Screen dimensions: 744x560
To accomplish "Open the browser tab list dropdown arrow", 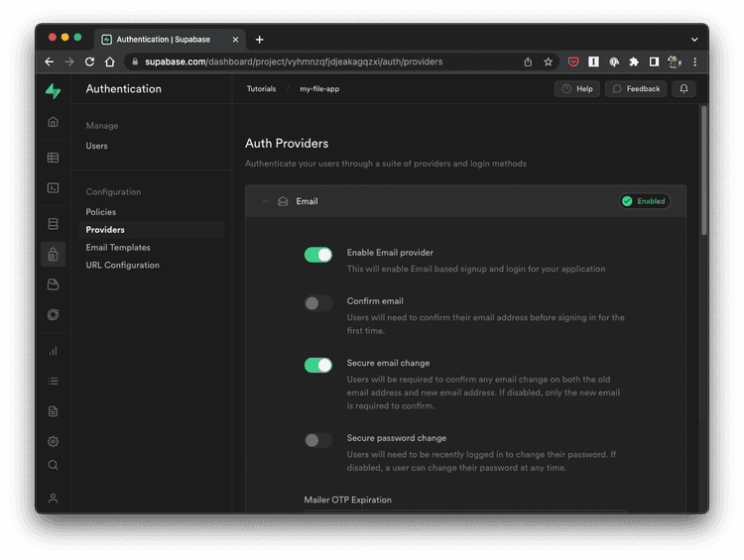I will pyautogui.click(x=694, y=40).
